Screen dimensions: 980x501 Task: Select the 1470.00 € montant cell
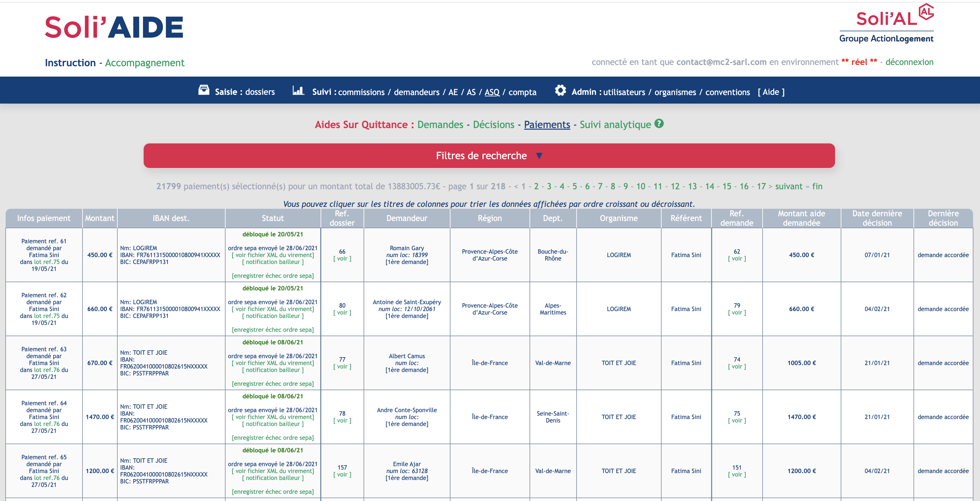(100, 417)
